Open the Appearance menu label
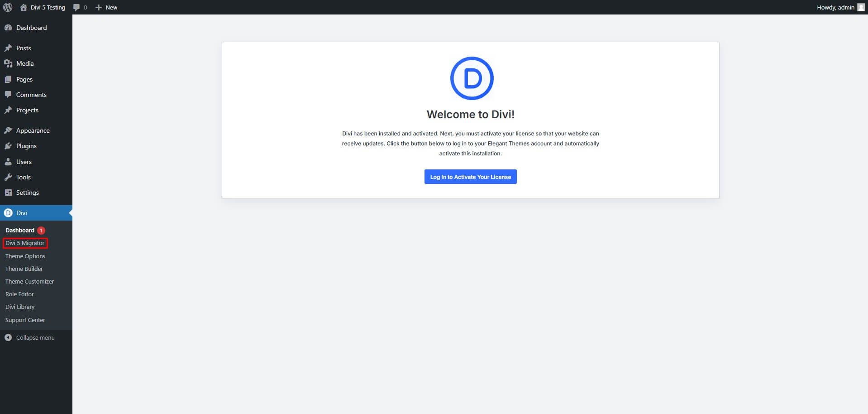Image resolution: width=868 pixels, height=414 pixels. click(33, 130)
